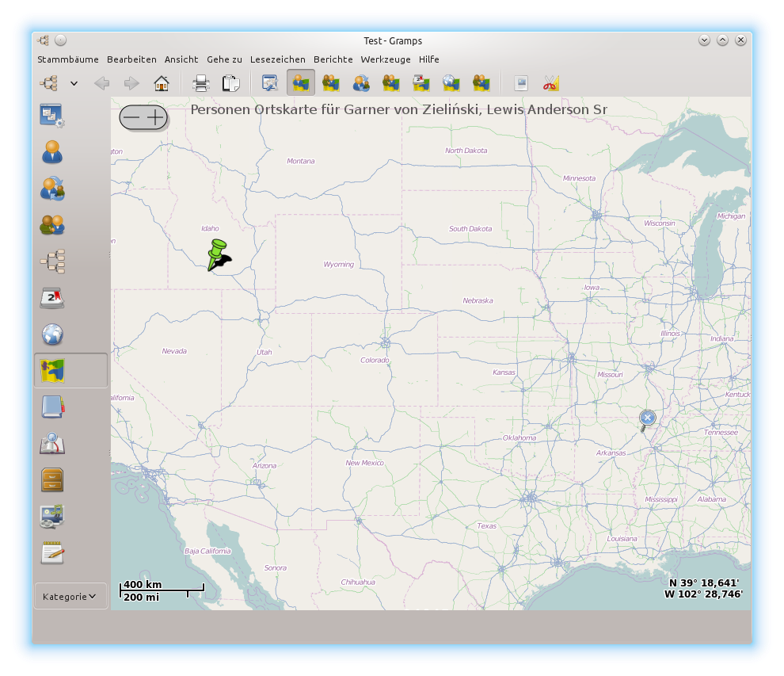Go back with the left arrow button
The width and height of the screenshot is (784, 676).
tap(101, 83)
